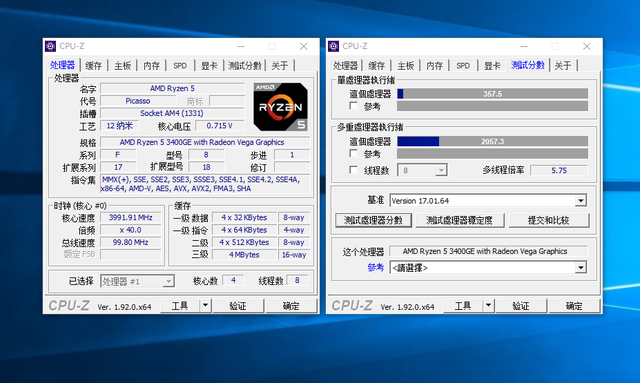Screen dimensions: 640x383
Task: Open 显卡 tab in right window
Action: click(x=492, y=65)
